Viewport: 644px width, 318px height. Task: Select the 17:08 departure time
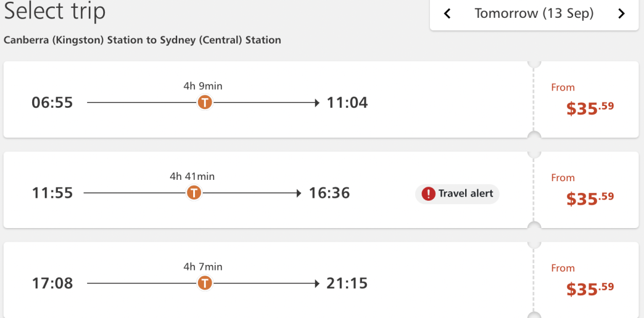pos(52,283)
